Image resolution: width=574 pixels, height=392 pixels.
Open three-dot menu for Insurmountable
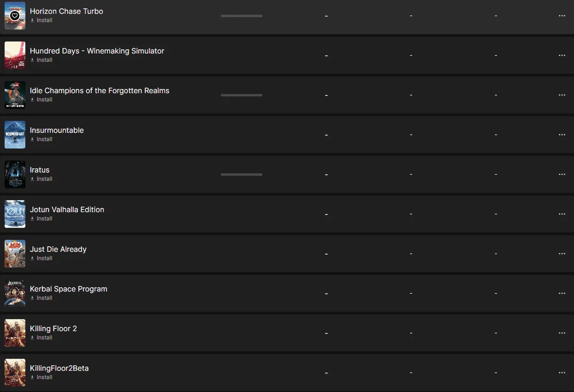point(562,135)
